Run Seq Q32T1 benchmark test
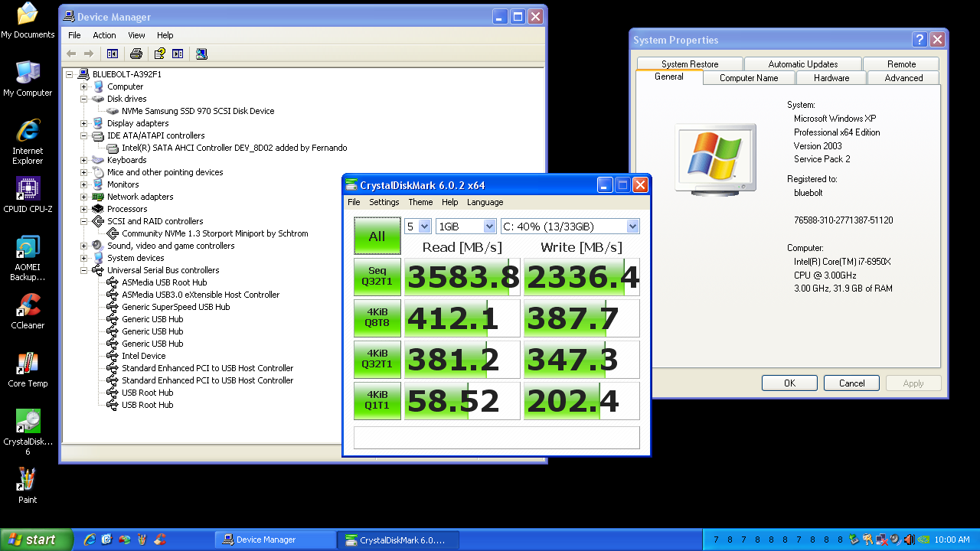The height and width of the screenshot is (551, 980). coord(377,277)
